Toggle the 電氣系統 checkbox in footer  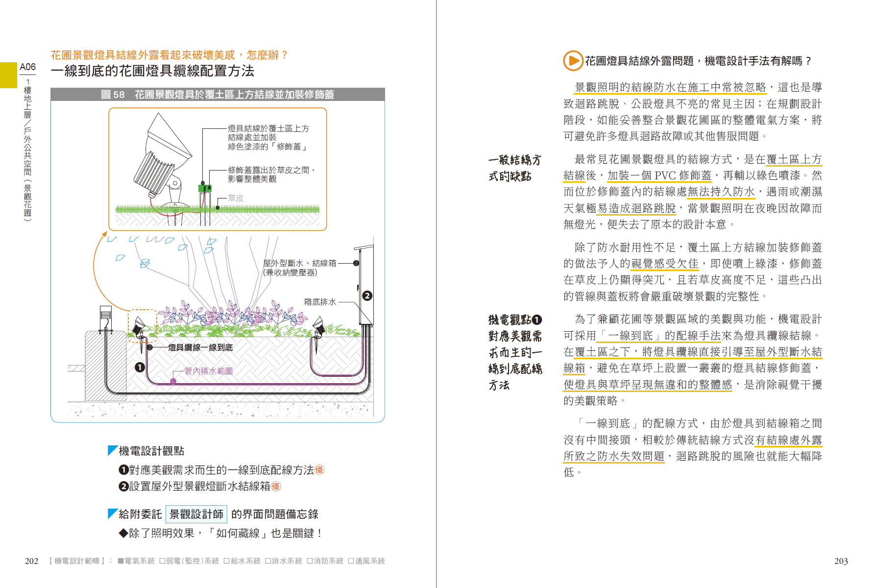tap(121, 561)
